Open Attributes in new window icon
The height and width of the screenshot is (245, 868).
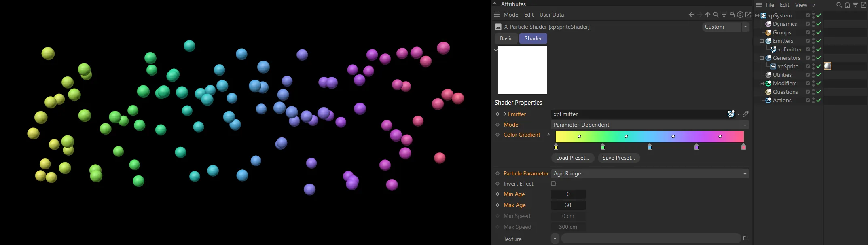[x=748, y=15]
